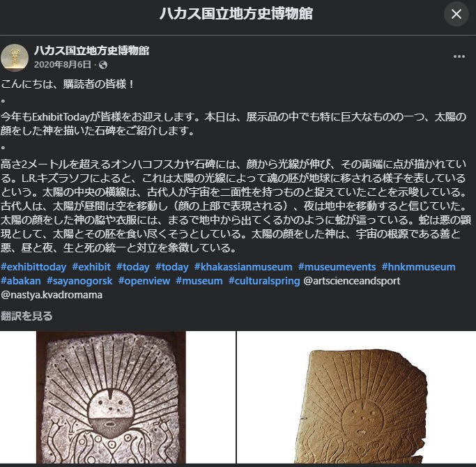Close the post dialog with X button

point(456,14)
